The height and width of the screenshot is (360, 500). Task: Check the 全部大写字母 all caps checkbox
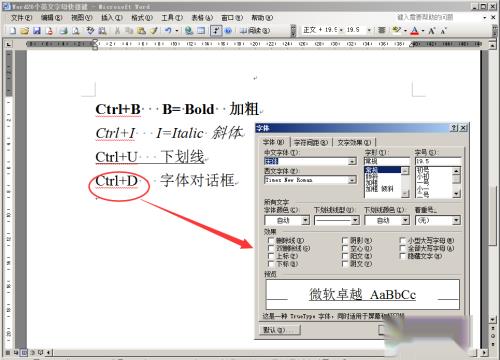(x=403, y=248)
